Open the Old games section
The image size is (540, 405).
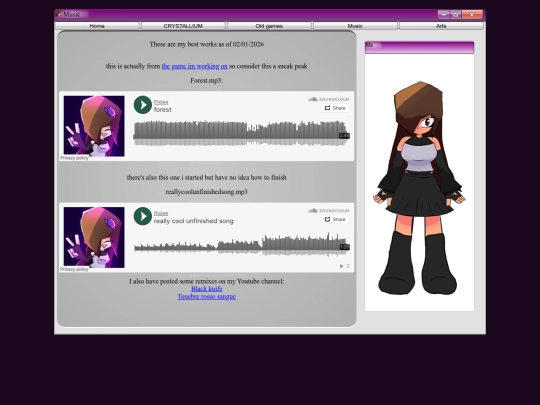point(269,26)
